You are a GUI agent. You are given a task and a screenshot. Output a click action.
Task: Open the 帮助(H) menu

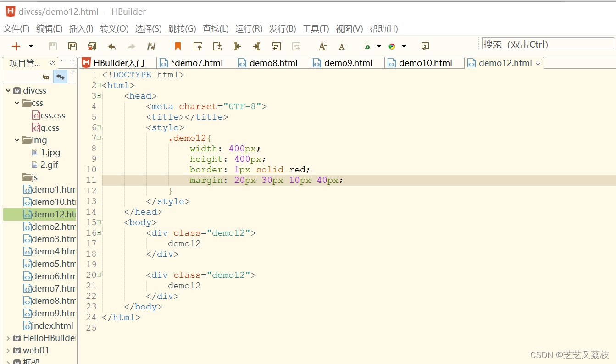coord(384,29)
